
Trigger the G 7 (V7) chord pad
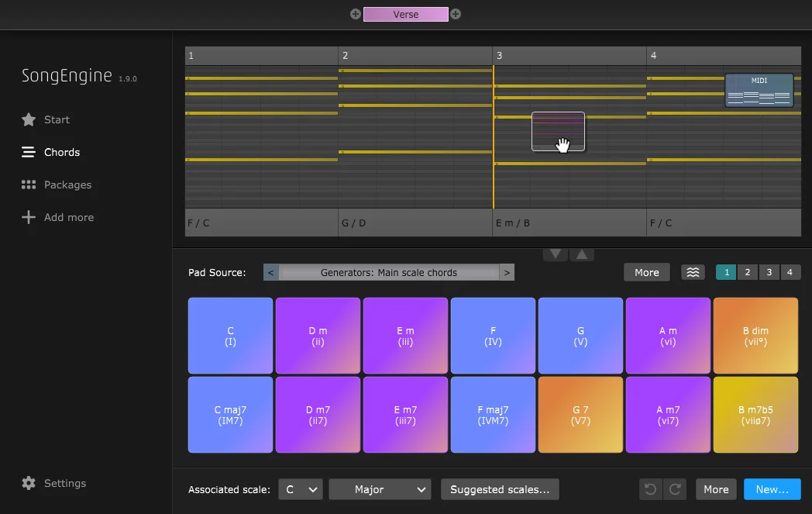(x=580, y=415)
